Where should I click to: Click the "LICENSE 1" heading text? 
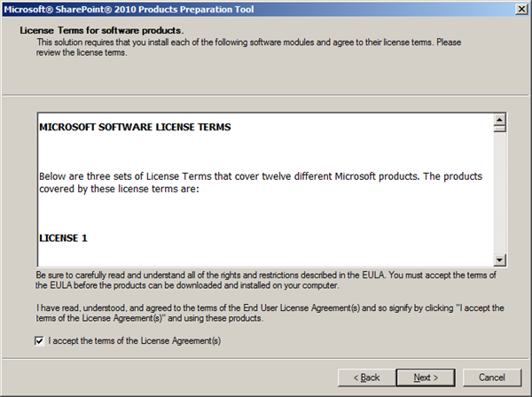(x=63, y=238)
